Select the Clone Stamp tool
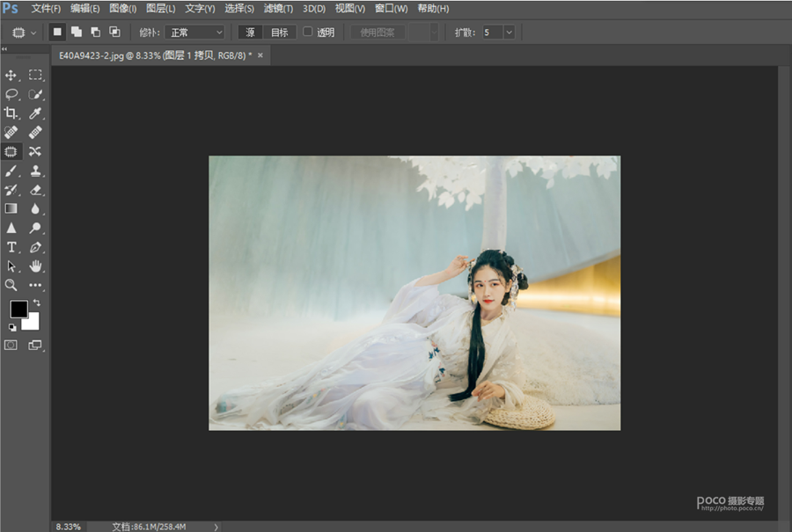 click(x=35, y=171)
